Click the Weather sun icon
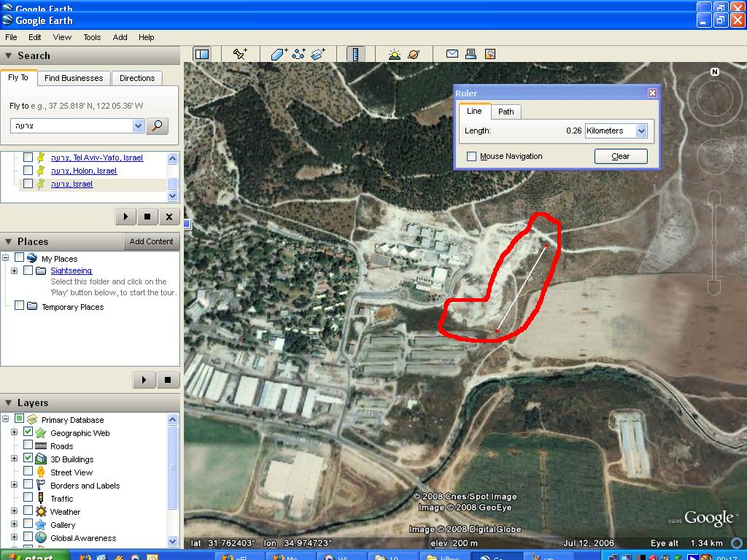Viewport: 747px width, 560px height. point(41,511)
